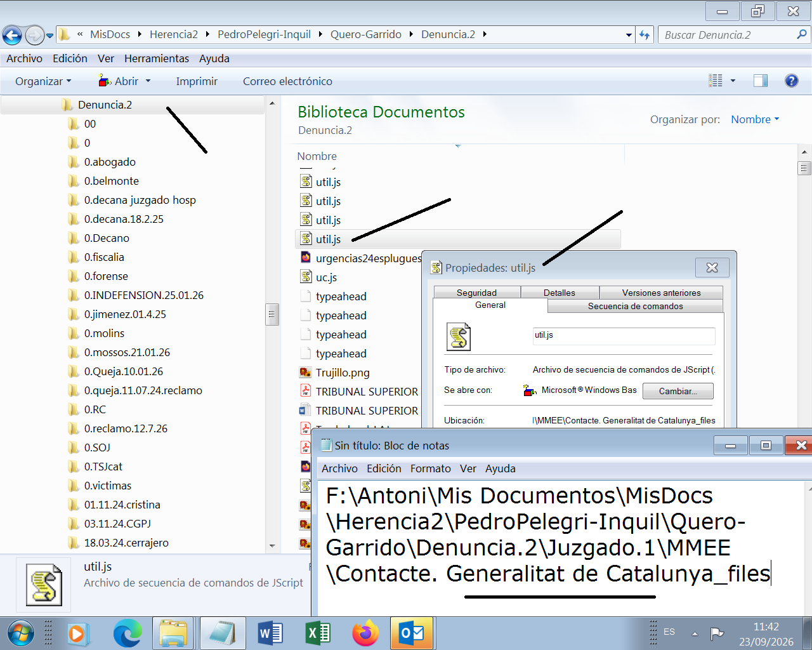Screen dimensions: 812x650
Task: Click Imprimir in the toolbar
Action: (x=197, y=81)
